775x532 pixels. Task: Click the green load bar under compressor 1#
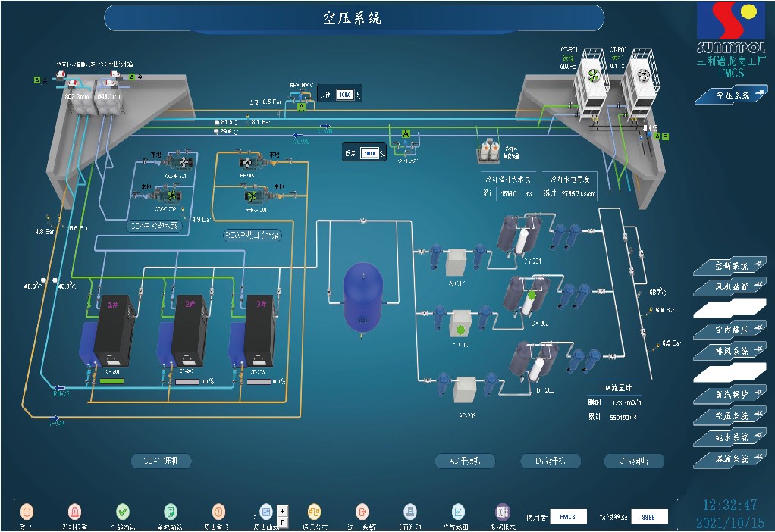(x=111, y=381)
